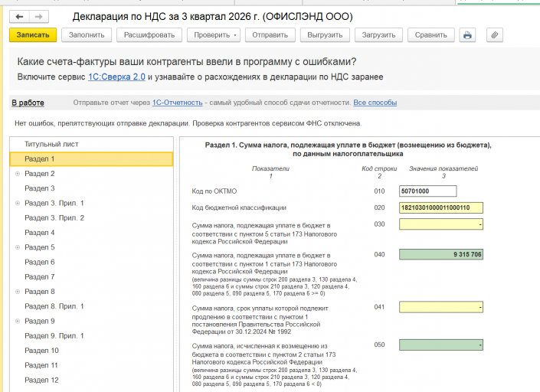
Task: Expand the Раздел 2 tree node
Action: (x=18, y=174)
